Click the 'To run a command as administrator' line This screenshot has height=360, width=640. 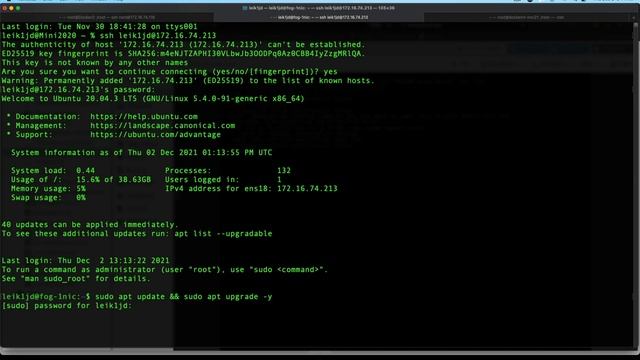click(164, 269)
